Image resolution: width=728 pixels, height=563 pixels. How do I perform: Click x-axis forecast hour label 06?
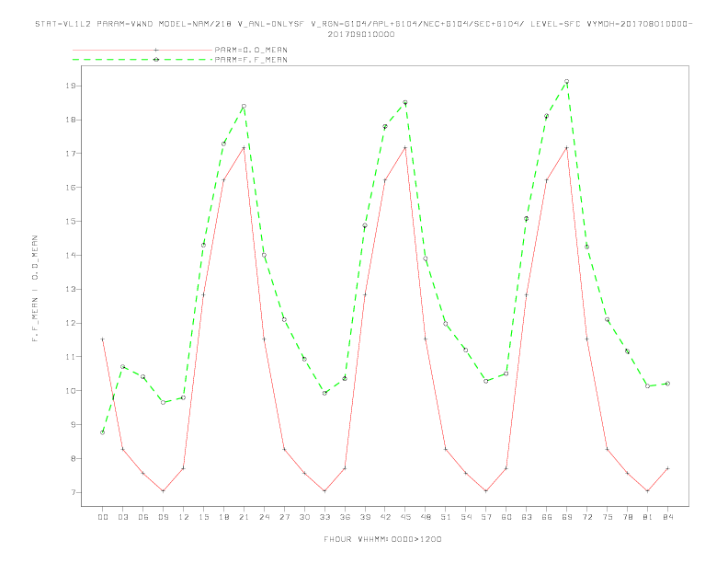(143, 517)
